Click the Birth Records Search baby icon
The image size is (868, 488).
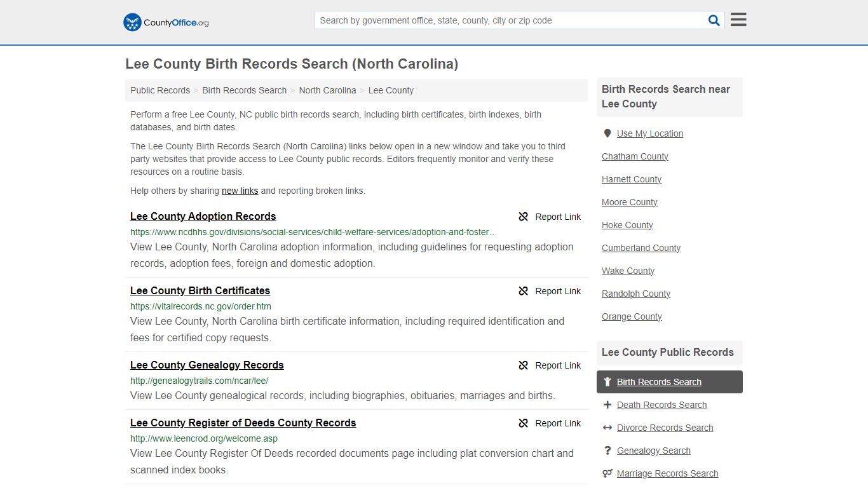[607, 382]
